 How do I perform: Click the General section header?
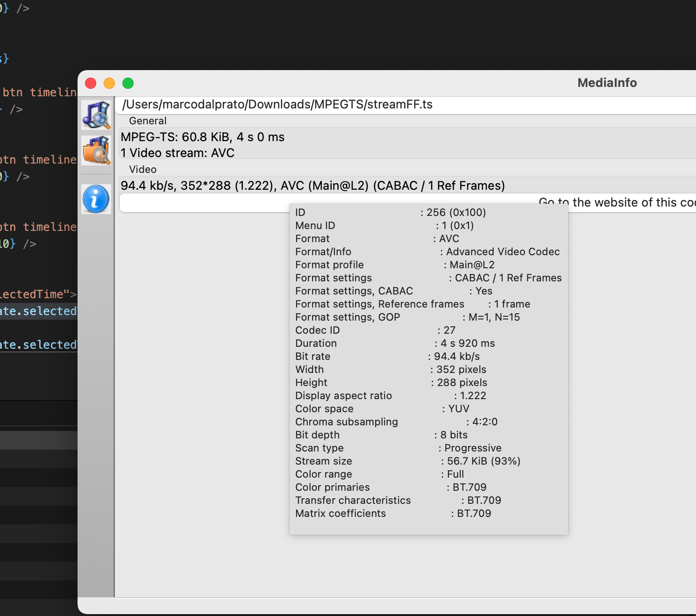148,121
